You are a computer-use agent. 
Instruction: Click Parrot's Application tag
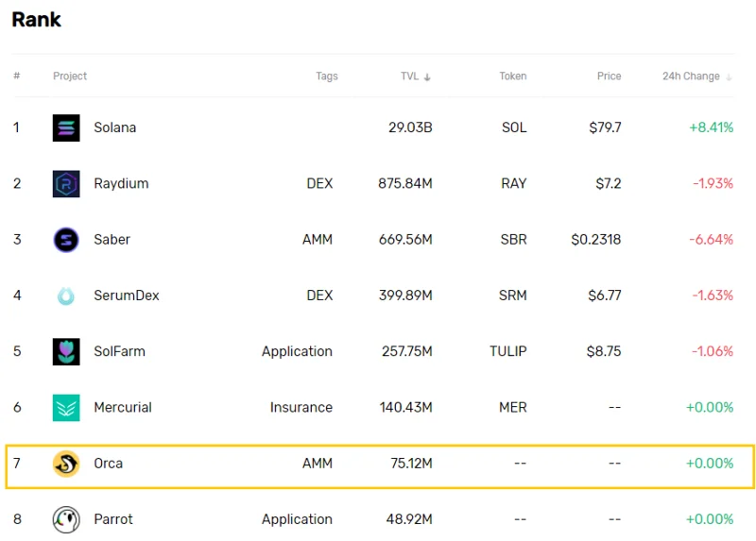tap(297, 520)
